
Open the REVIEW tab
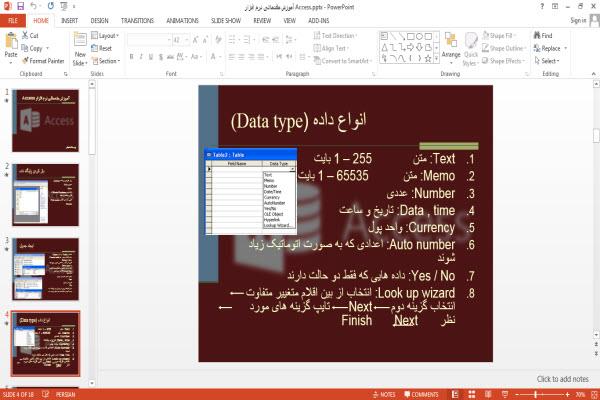click(x=262, y=21)
